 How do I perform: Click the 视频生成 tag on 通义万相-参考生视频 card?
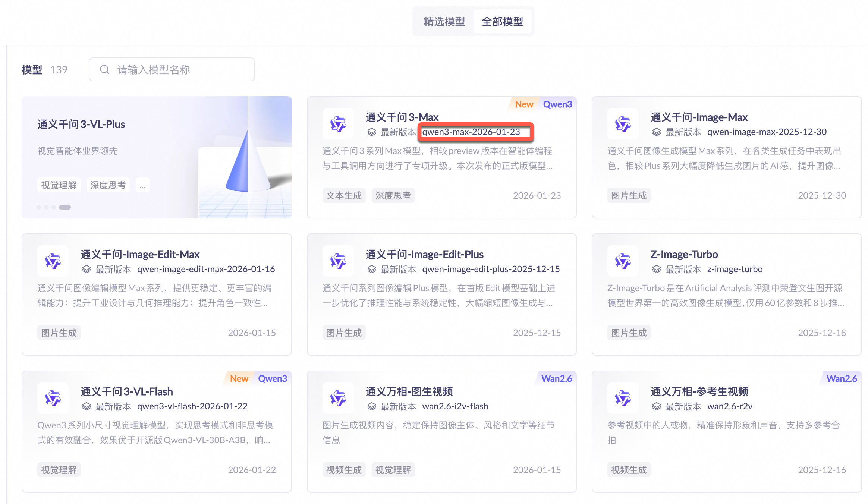click(629, 470)
